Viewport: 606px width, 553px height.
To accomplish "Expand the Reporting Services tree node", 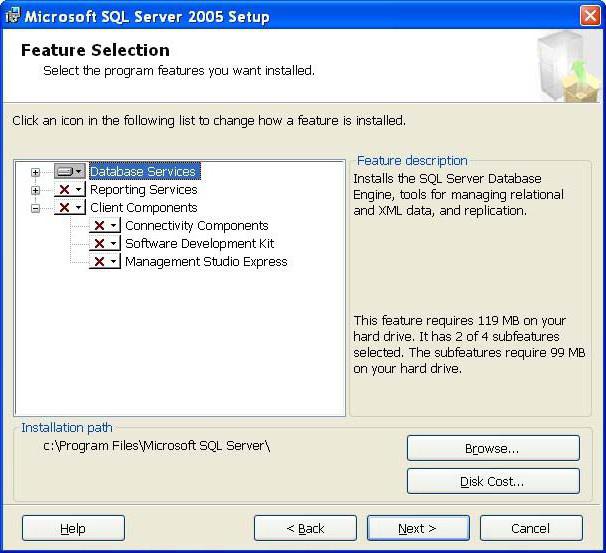I will tap(36, 190).
